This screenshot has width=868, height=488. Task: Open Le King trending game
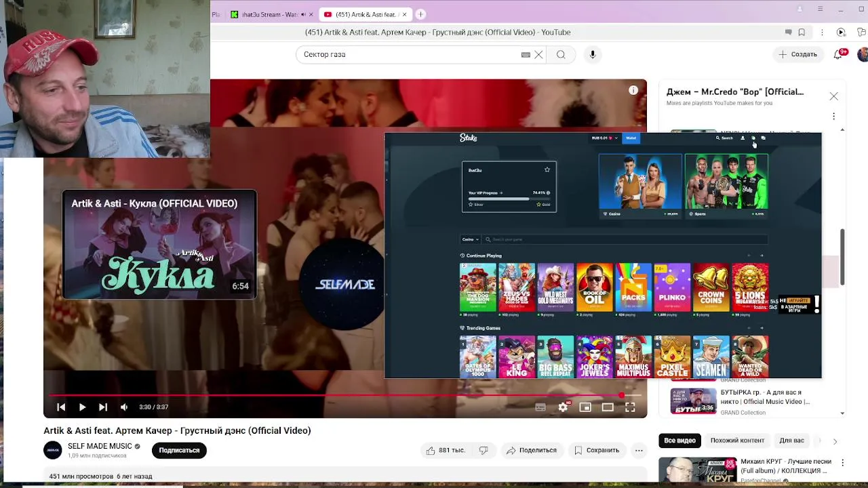517,357
